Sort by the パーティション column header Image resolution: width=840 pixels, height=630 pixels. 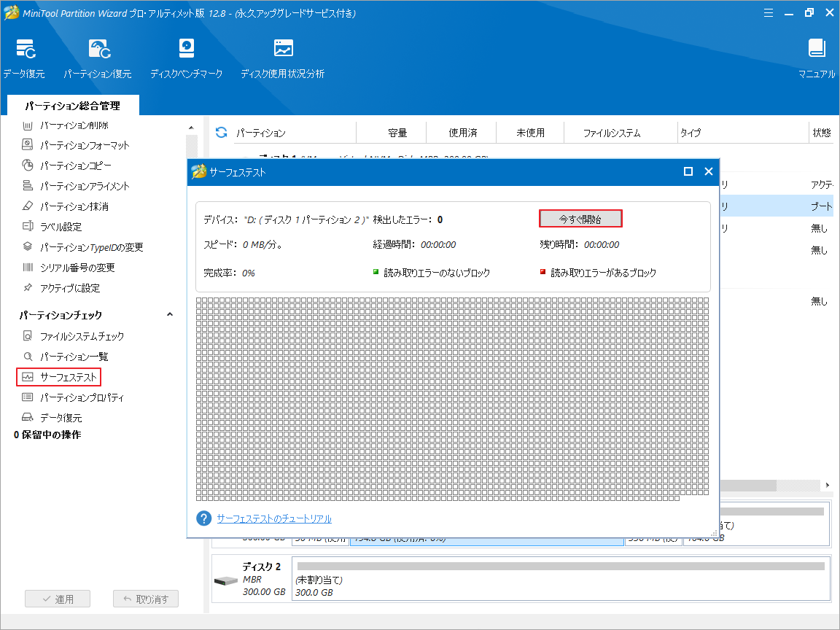[x=261, y=133]
